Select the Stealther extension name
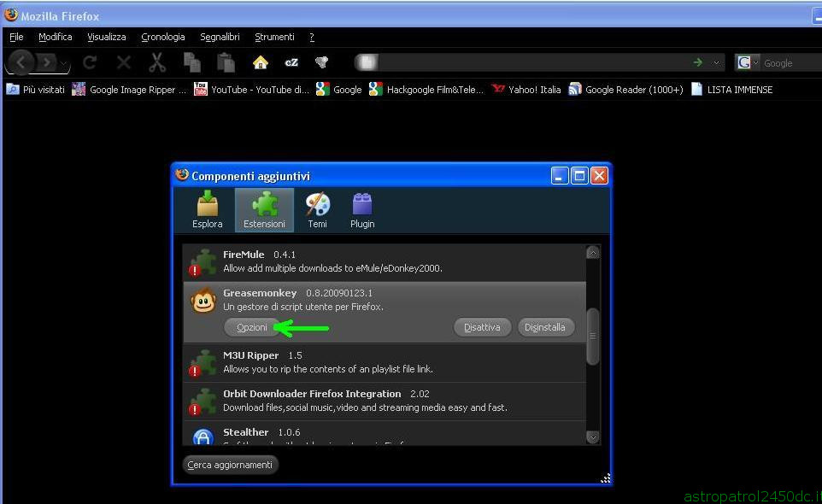The height and width of the screenshot is (504, 822). click(x=246, y=432)
